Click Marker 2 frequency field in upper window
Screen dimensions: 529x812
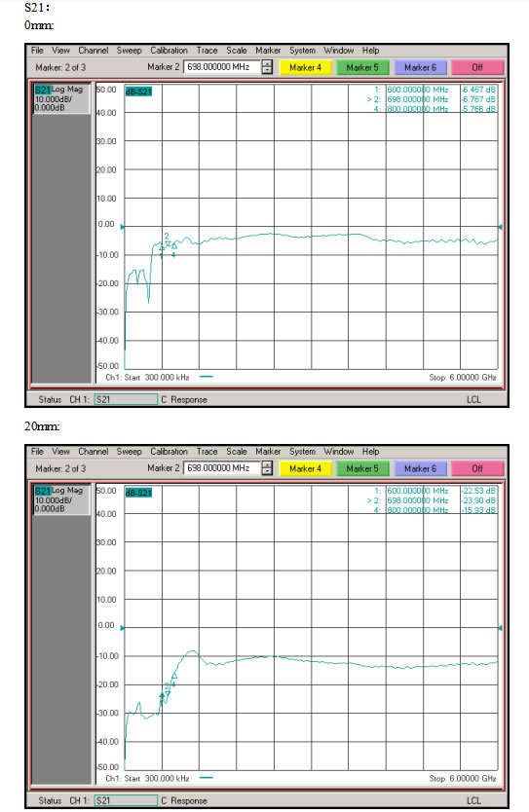222,67
